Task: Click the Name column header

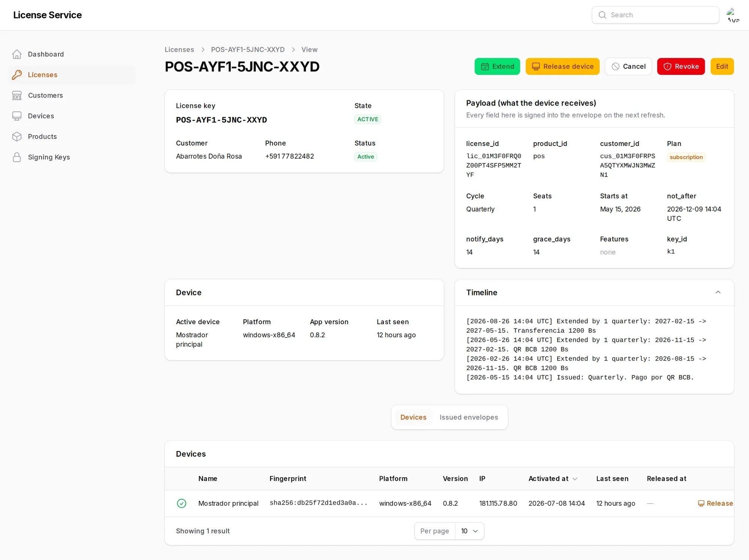Action: click(x=207, y=479)
